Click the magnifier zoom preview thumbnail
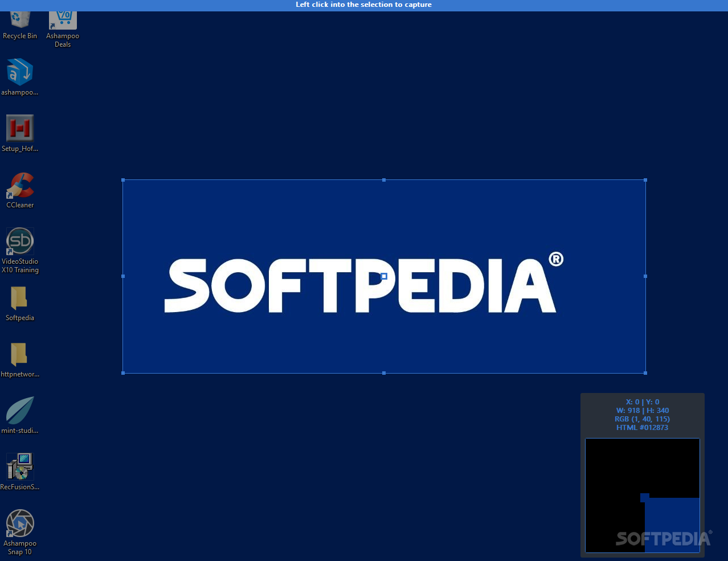 (x=643, y=496)
